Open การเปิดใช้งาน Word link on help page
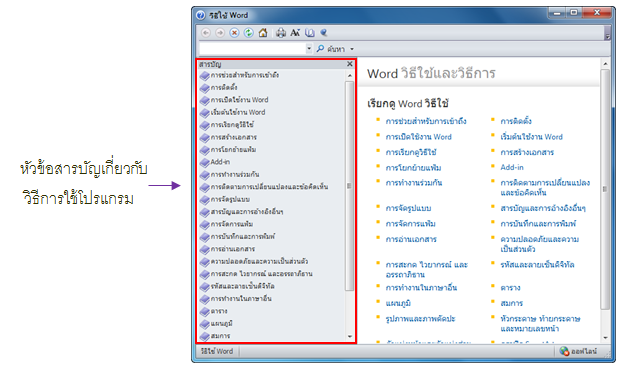Image resolution: width=619 pixels, height=365 pixels. point(418,137)
